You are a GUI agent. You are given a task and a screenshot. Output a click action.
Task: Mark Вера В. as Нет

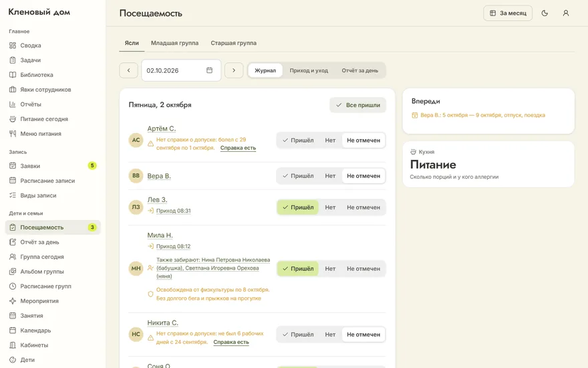(330, 176)
